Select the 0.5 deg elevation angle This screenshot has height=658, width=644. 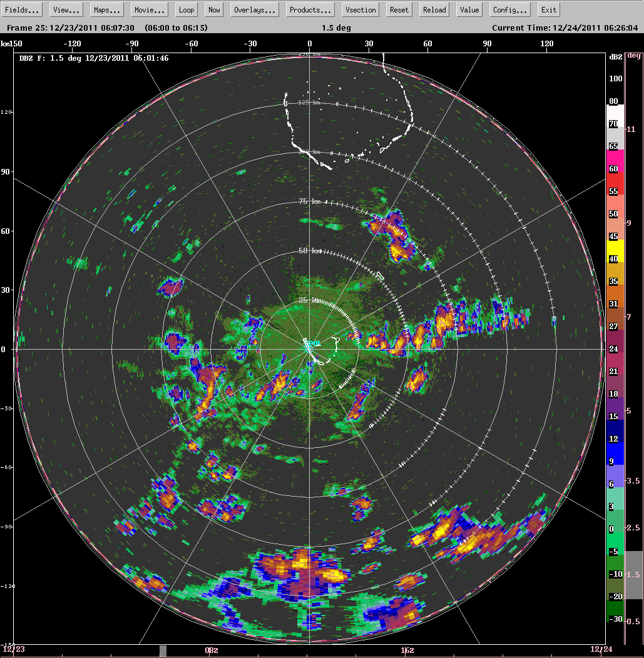[633, 621]
